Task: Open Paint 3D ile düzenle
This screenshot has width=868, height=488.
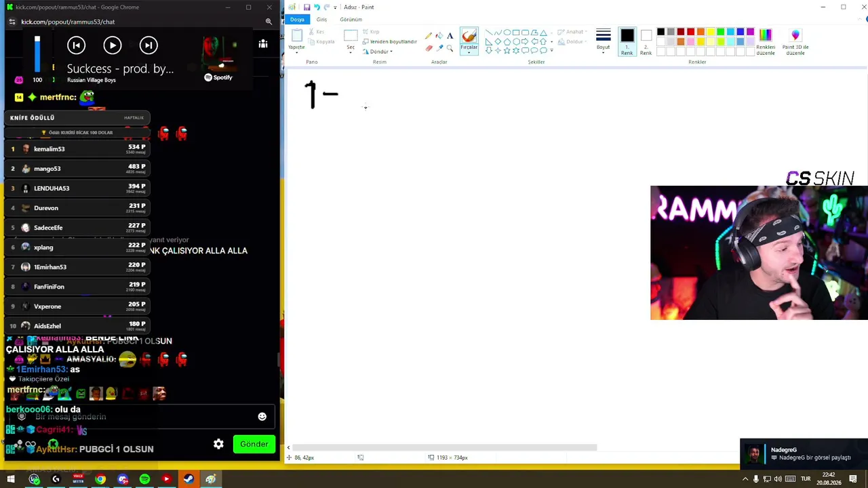Action: [x=795, y=41]
